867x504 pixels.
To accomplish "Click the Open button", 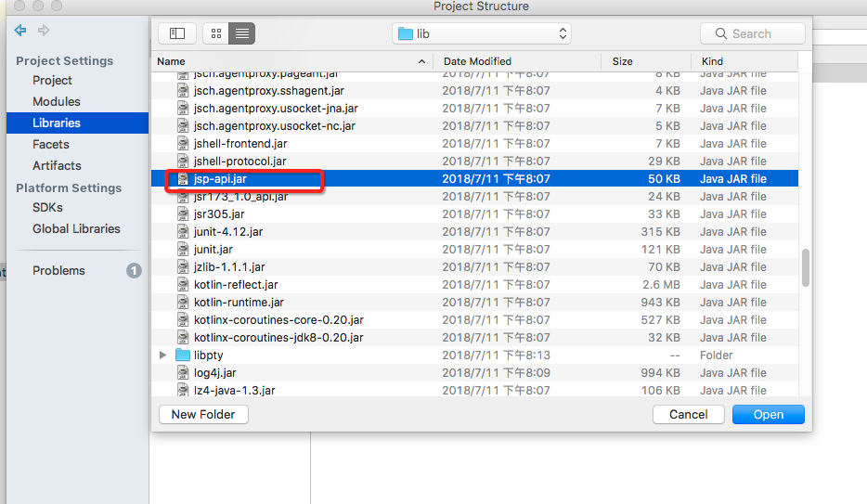I will (769, 415).
